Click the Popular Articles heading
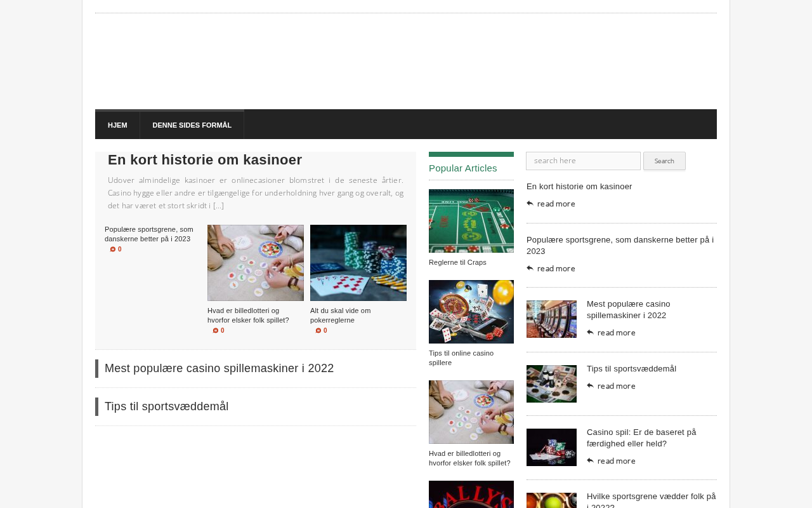Viewport: 812px width, 508px height. (463, 168)
